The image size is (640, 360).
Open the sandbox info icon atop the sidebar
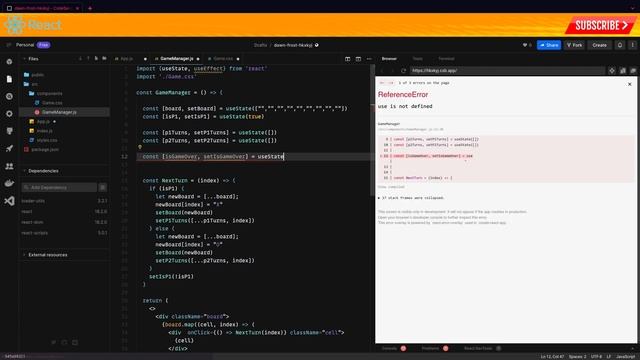(9, 62)
